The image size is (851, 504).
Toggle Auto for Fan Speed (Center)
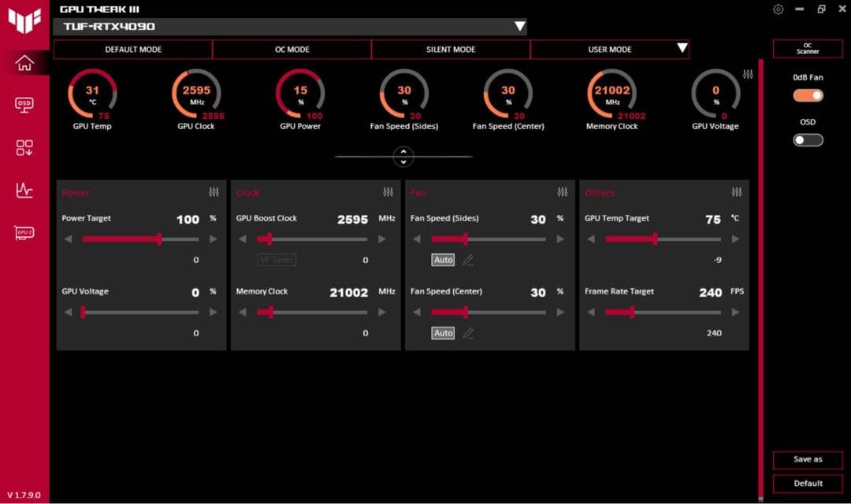pyautogui.click(x=444, y=333)
